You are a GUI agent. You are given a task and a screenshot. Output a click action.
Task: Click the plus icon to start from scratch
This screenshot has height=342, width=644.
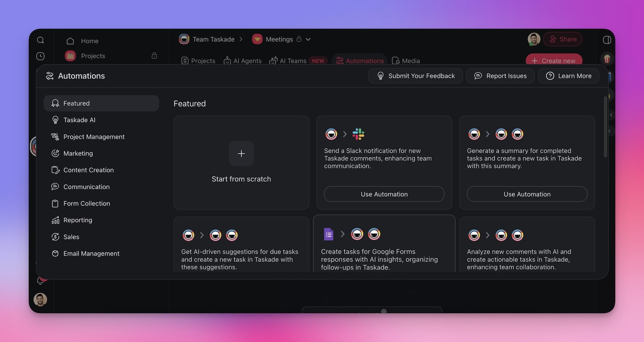click(x=241, y=153)
